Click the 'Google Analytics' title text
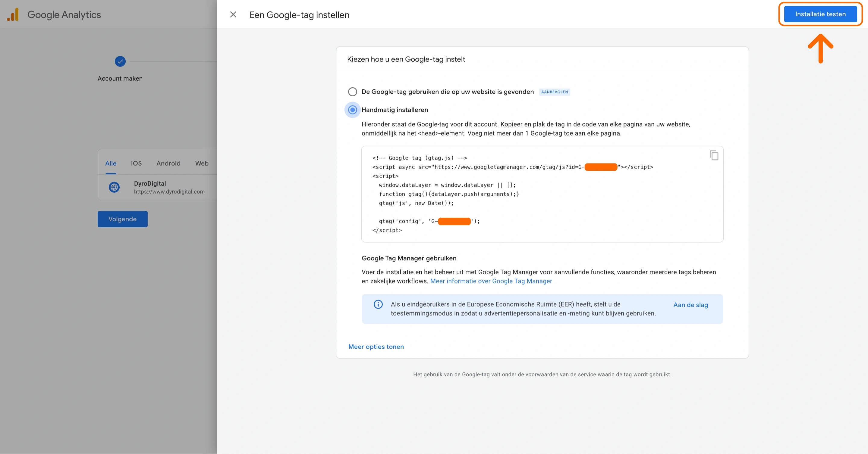Image resolution: width=868 pixels, height=454 pixels. point(64,14)
